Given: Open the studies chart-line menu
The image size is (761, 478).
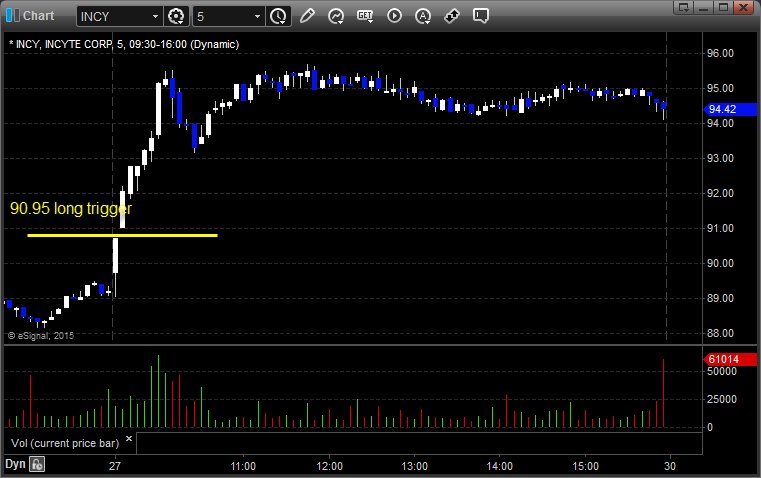Looking at the screenshot, I should point(336,16).
